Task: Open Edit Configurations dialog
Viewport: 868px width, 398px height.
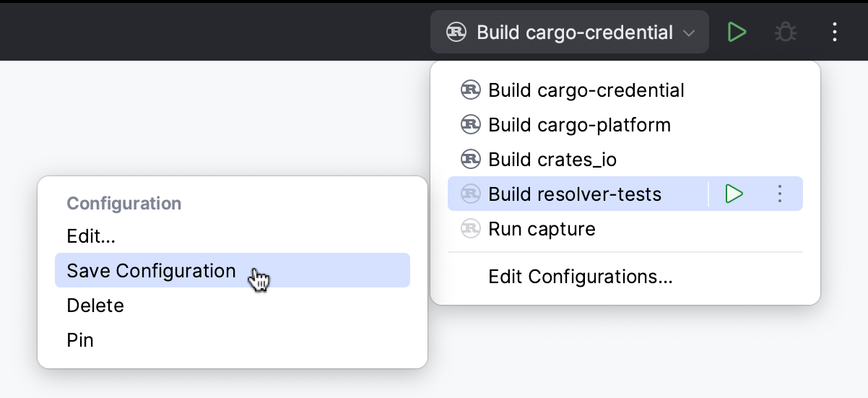Action: pos(581,277)
